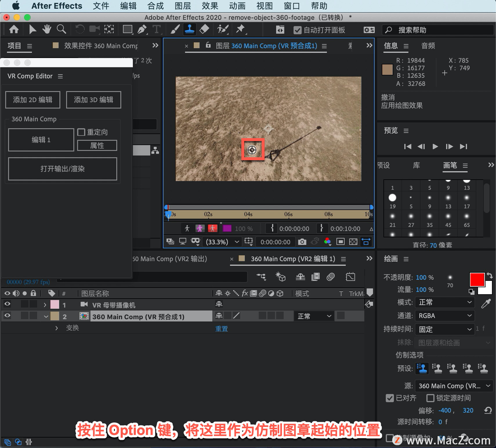The image size is (496, 448).
Task: Open the 通道 RGBA dropdown
Action: tap(445, 316)
